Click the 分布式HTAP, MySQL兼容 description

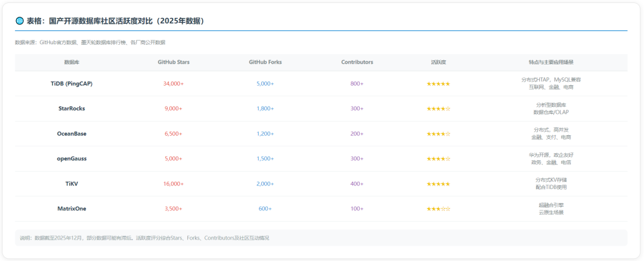click(x=551, y=80)
